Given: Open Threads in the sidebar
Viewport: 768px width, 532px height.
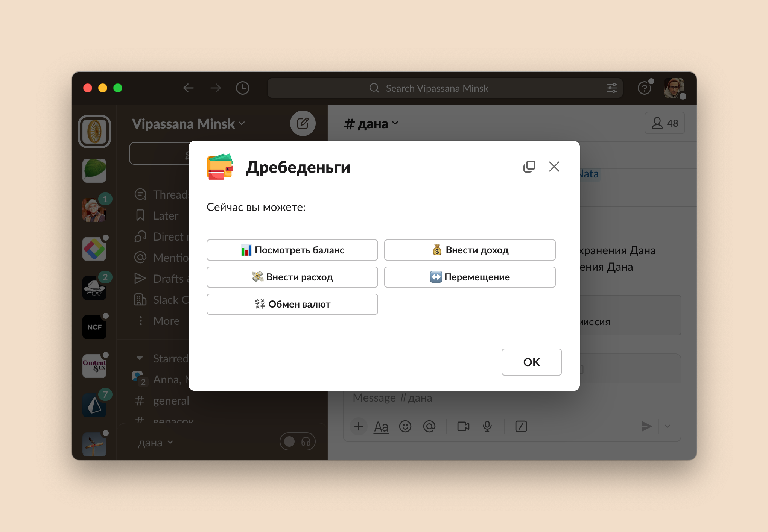Looking at the screenshot, I should 161,194.
